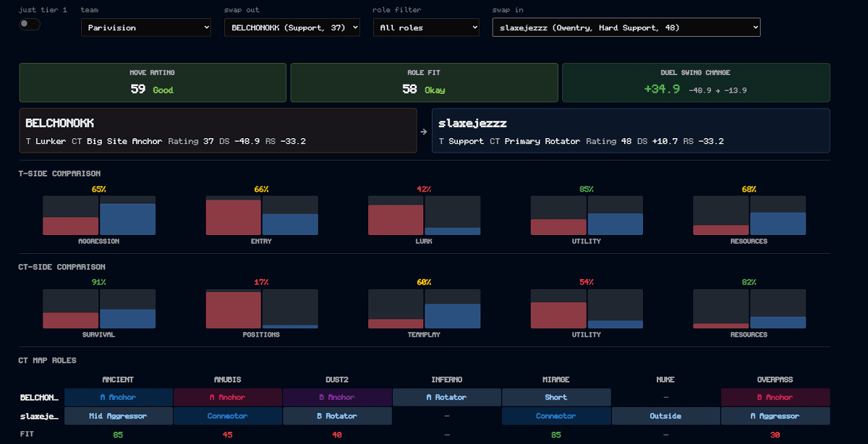
Task: Open the swap out dropdown with BELCHONOKK
Action: coord(292,27)
